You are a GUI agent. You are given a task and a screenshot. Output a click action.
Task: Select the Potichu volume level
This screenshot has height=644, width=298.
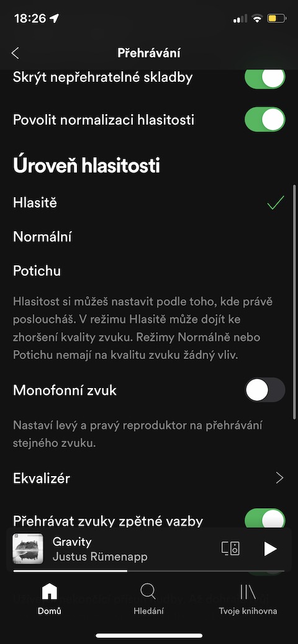click(37, 271)
